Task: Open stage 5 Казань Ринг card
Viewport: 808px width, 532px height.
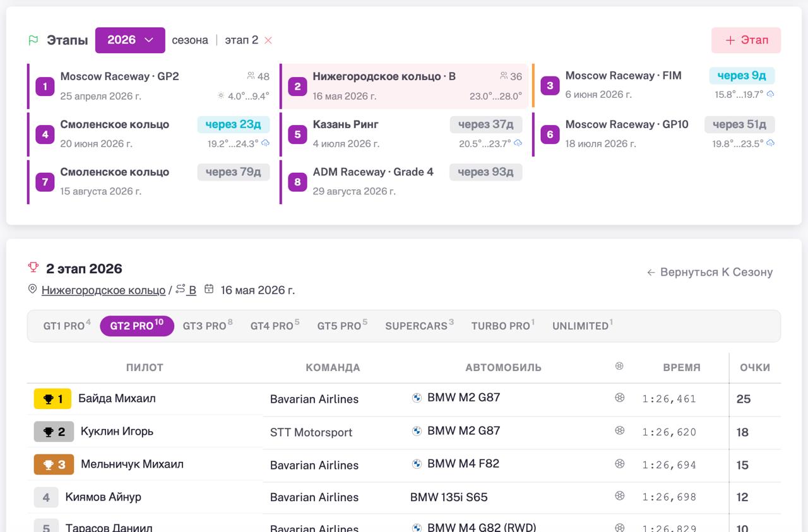Action: point(405,134)
